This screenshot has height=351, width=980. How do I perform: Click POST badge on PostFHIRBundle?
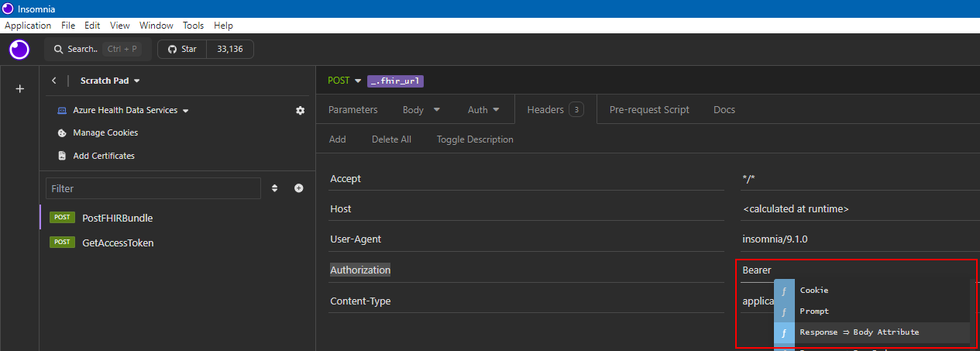coord(62,218)
